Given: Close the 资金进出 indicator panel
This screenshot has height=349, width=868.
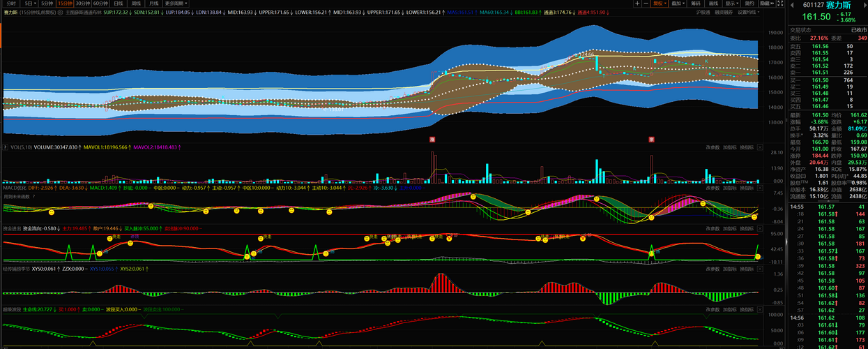Looking at the screenshot, I should click(x=760, y=228).
